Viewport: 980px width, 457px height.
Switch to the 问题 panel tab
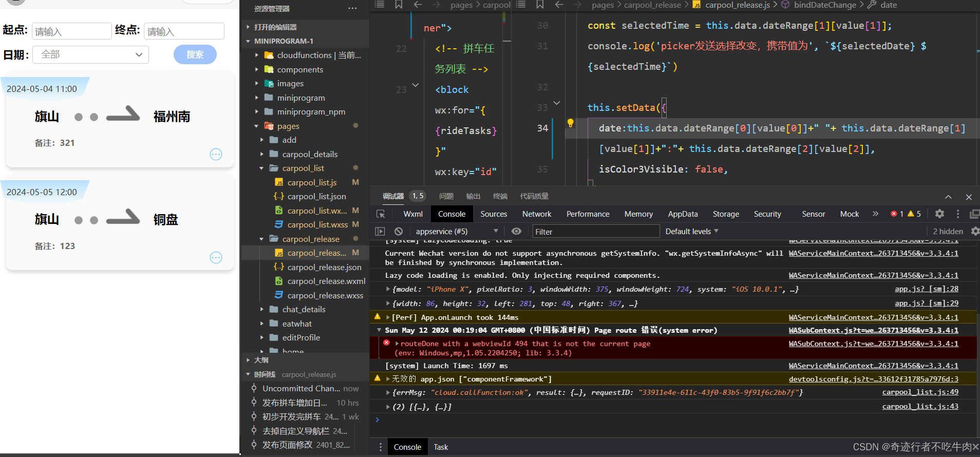coord(446,196)
